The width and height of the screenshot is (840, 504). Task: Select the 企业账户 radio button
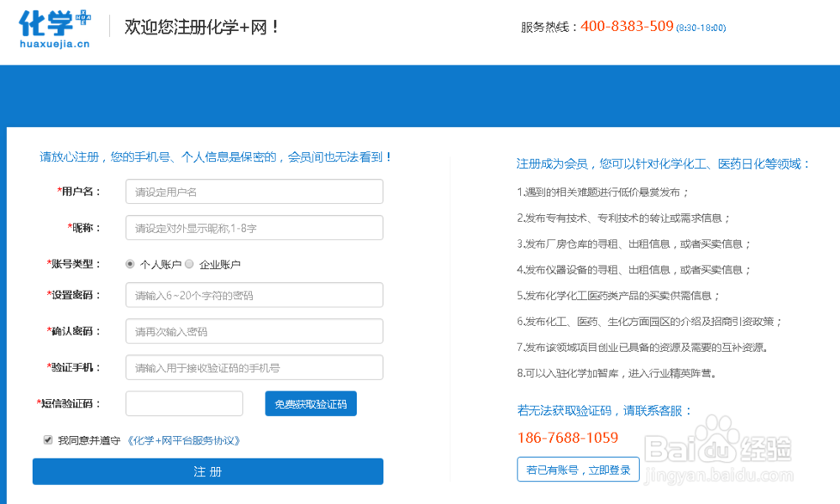point(189,264)
